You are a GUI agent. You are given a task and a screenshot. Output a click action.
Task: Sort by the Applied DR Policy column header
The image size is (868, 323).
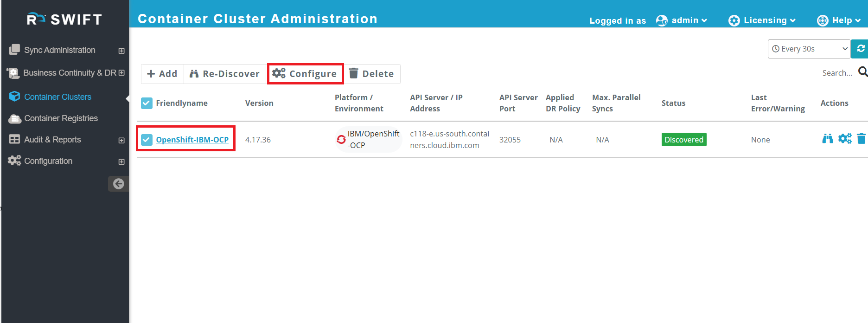(x=563, y=103)
